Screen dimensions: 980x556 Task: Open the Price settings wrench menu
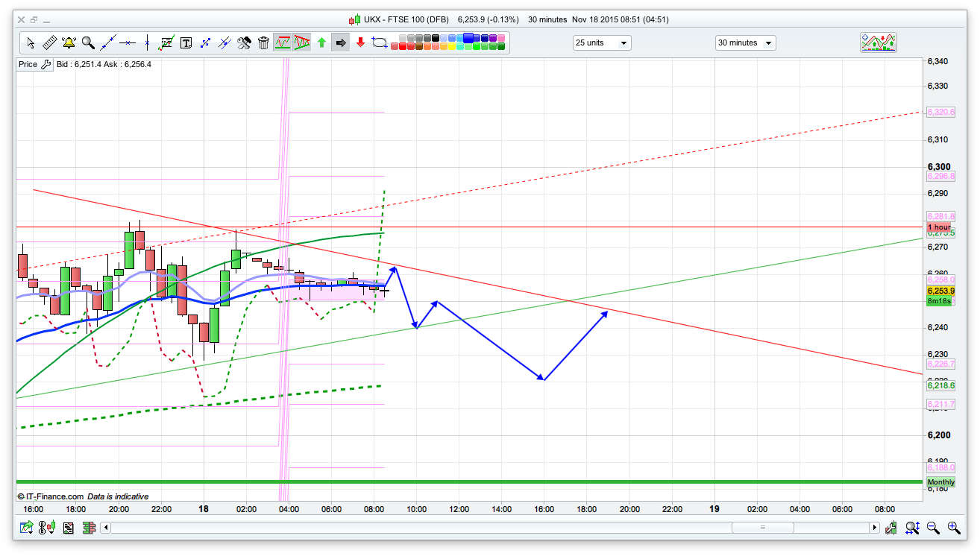(45, 64)
